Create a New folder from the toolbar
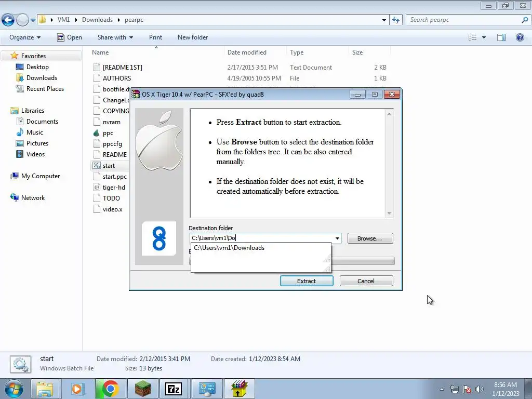 (x=193, y=37)
